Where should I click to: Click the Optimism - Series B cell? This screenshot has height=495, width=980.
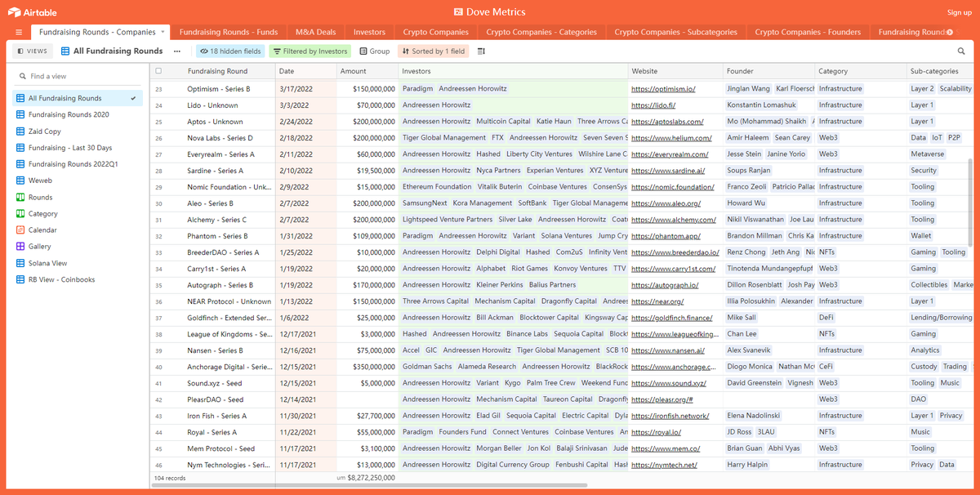[x=220, y=89]
